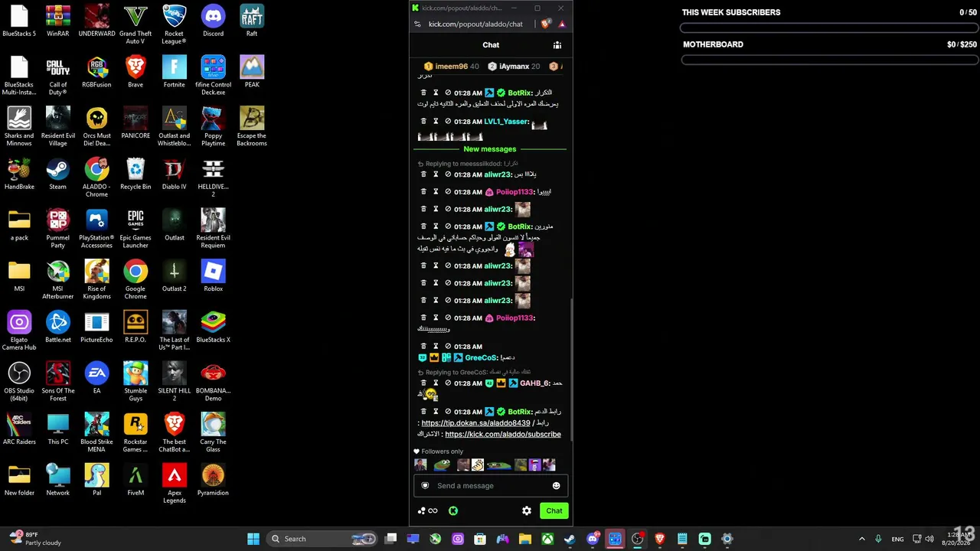Select top gifter imeem96 in leaderboard
Viewport: 980px width, 551px height.
pos(451,67)
